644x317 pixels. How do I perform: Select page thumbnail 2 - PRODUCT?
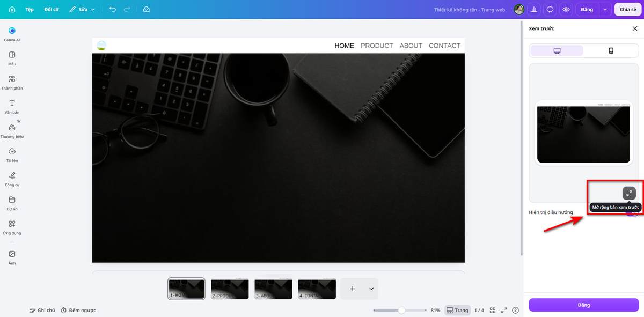[230, 289]
